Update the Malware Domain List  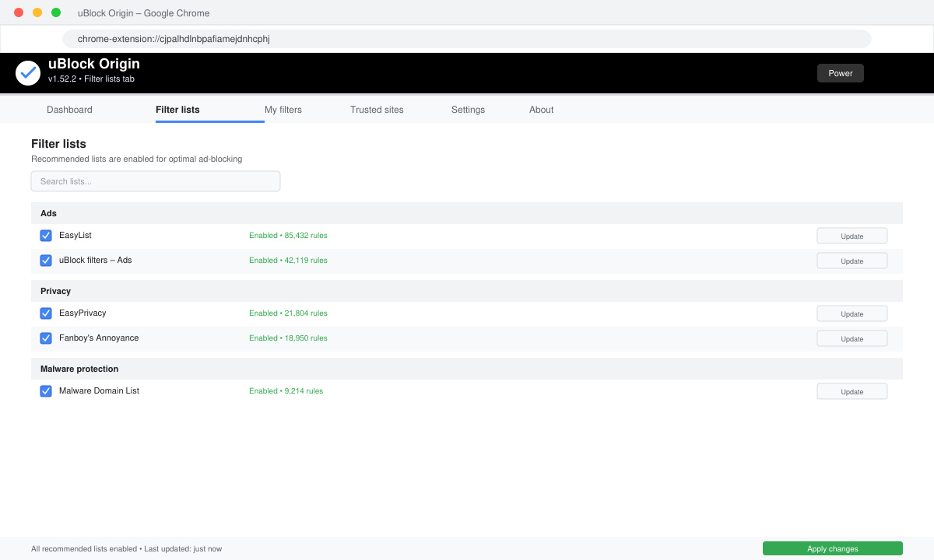pyautogui.click(x=852, y=392)
